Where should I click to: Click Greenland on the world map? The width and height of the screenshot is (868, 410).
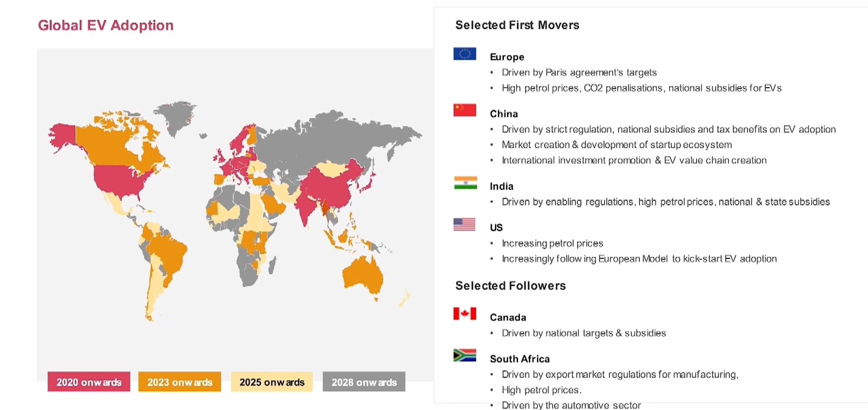coord(177,116)
